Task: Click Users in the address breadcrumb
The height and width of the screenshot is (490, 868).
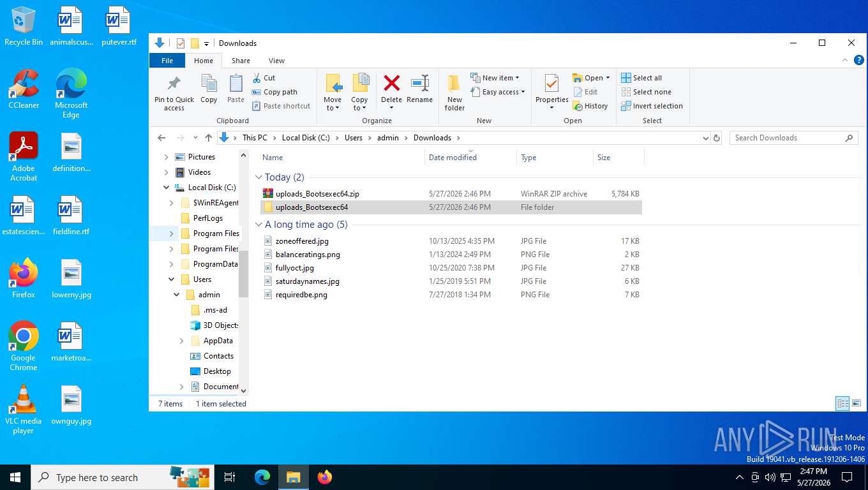Action: [x=353, y=138]
